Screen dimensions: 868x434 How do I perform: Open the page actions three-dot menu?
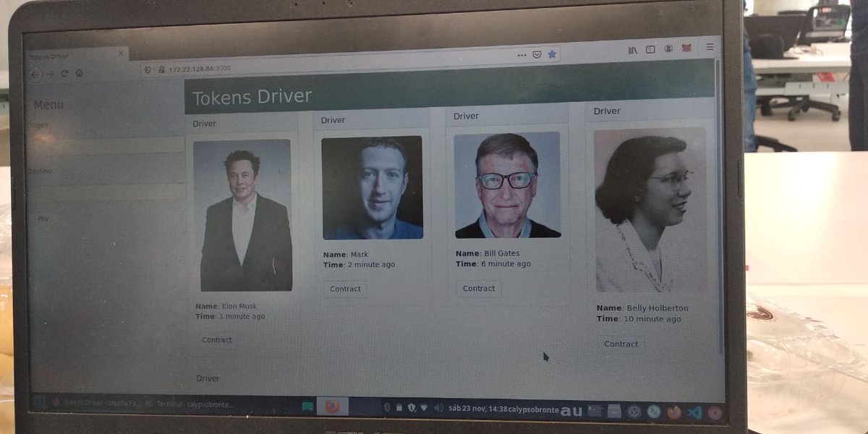(522, 55)
